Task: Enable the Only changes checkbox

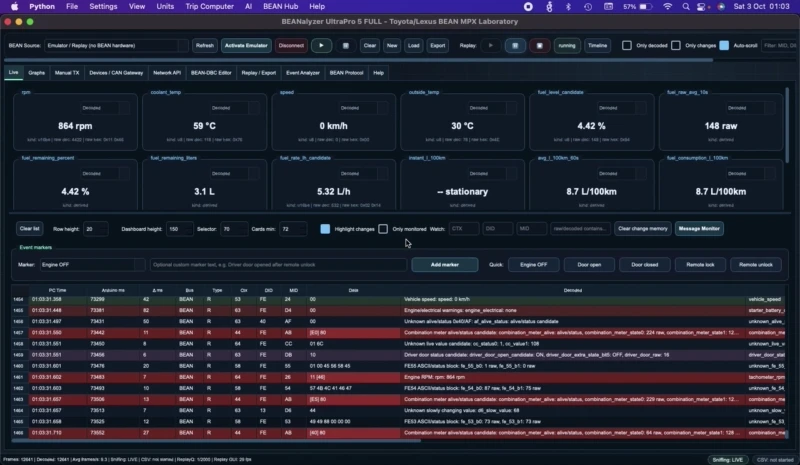Action: pos(676,45)
